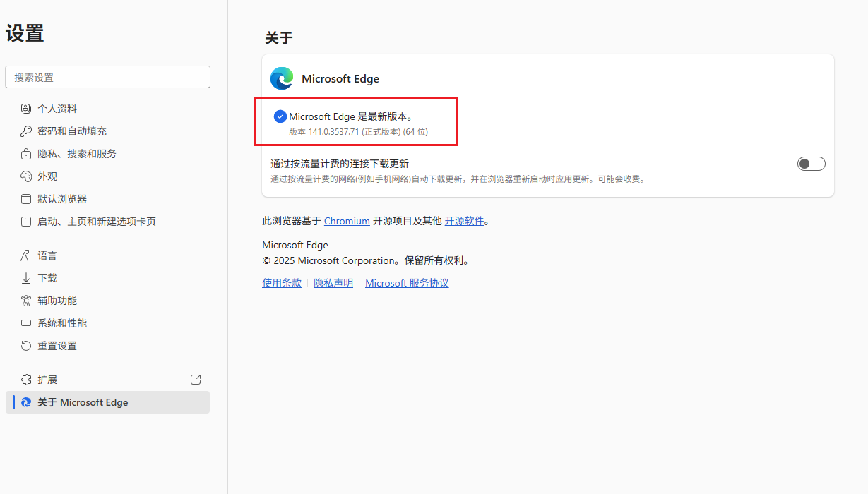Click the 设置 heading
The height and width of the screenshot is (494, 868).
(x=25, y=33)
